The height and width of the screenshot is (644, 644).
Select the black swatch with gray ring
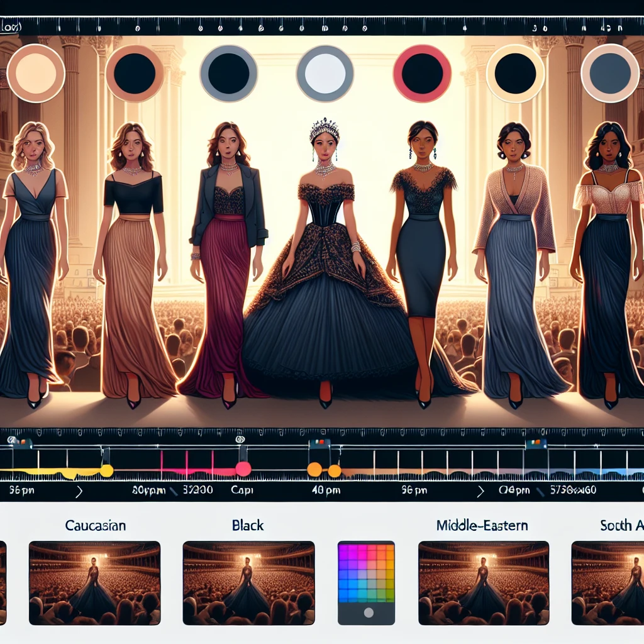[229, 74]
